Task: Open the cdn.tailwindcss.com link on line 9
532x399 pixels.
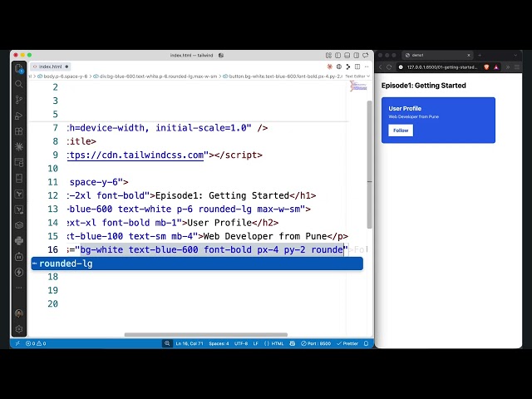Action: 135,155
